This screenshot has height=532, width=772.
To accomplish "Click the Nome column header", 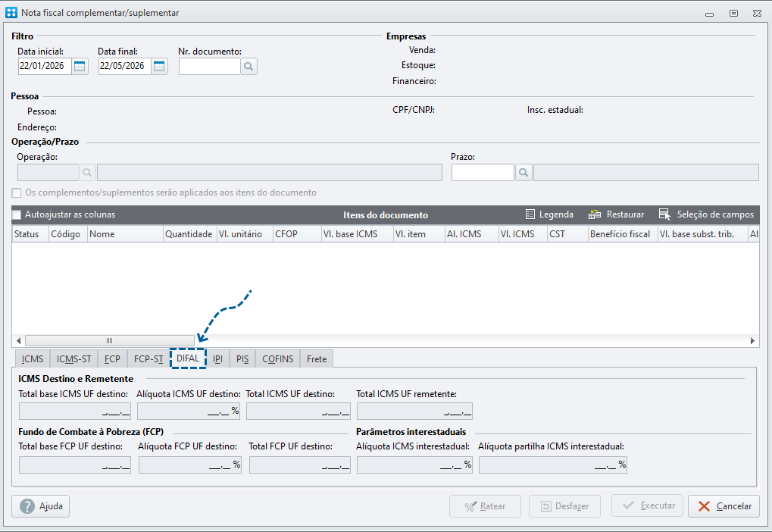I will point(125,234).
